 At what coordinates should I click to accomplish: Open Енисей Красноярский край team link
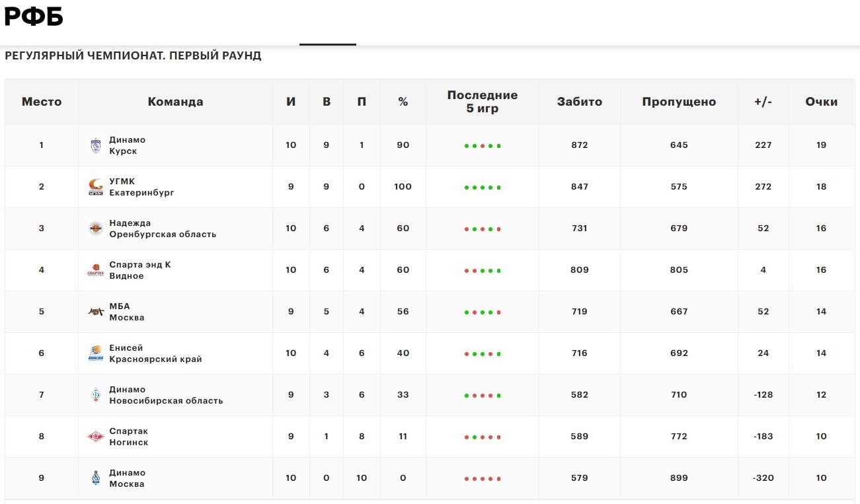pos(155,353)
